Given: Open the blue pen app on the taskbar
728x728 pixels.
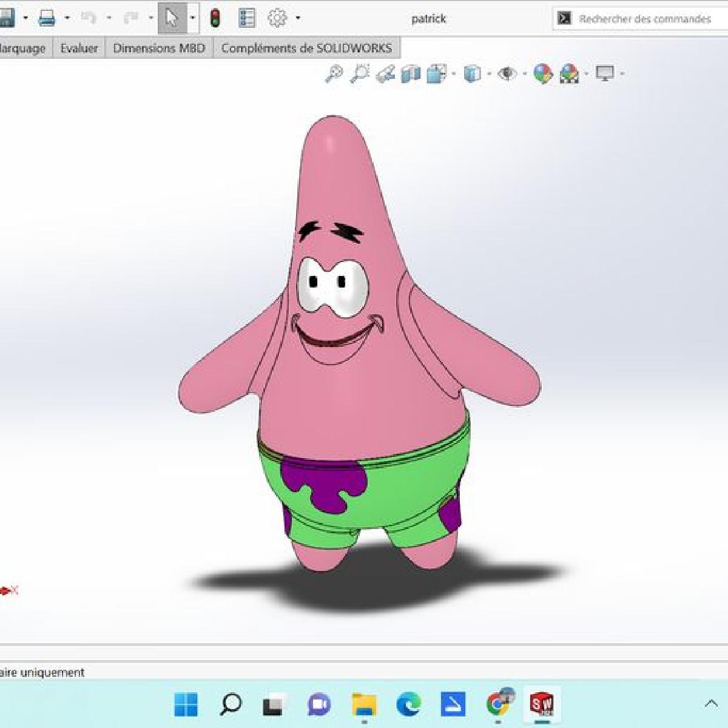Looking at the screenshot, I should coord(453,704).
